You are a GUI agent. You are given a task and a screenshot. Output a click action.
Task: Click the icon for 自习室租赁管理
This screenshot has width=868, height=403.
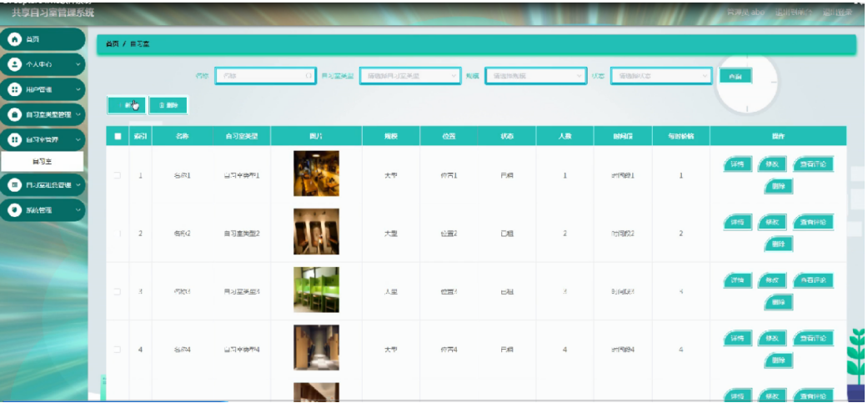(14, 185)
